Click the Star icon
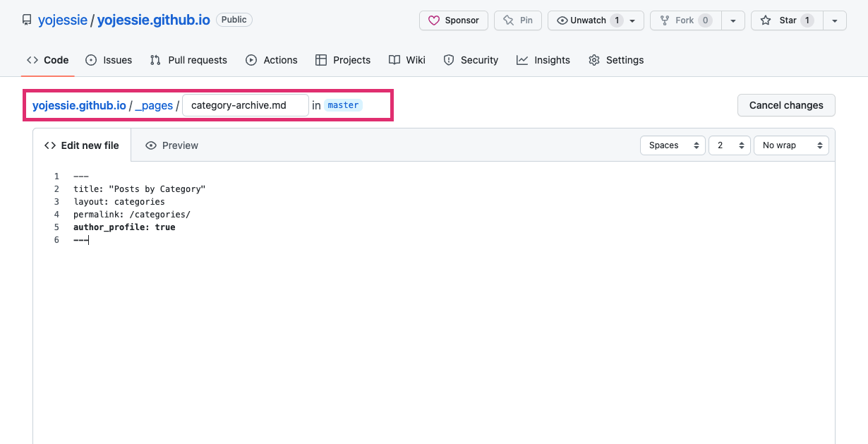The height and width of the screenshot is (444, 868). [766, 20]
